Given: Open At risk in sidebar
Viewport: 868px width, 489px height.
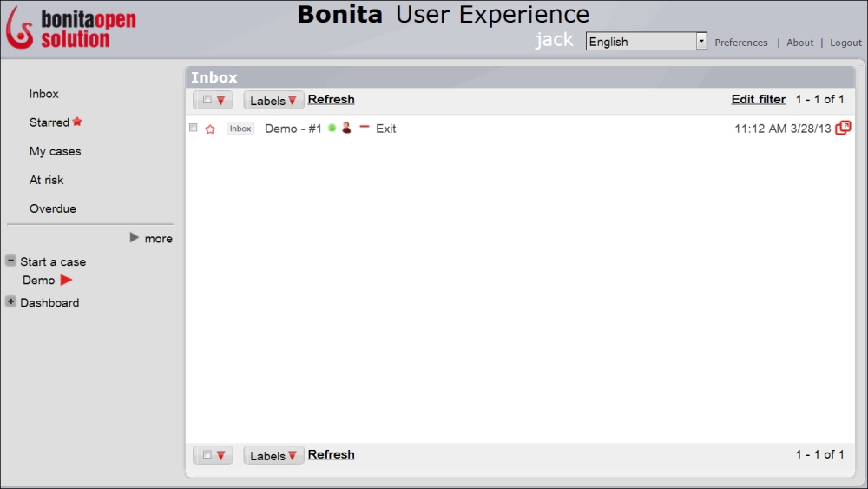Looking at the screenshot, I should 47,180.
